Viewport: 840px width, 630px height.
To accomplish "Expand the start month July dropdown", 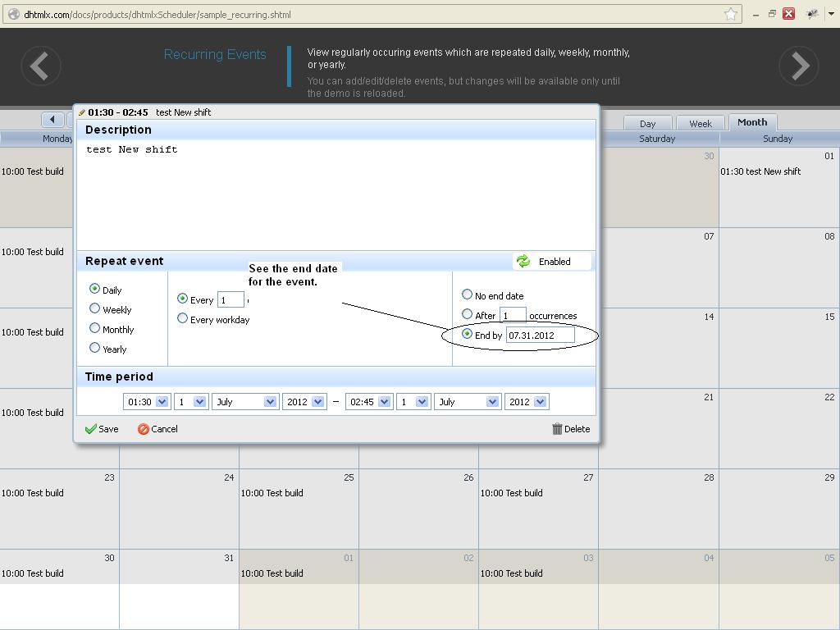I will (244, 402).
